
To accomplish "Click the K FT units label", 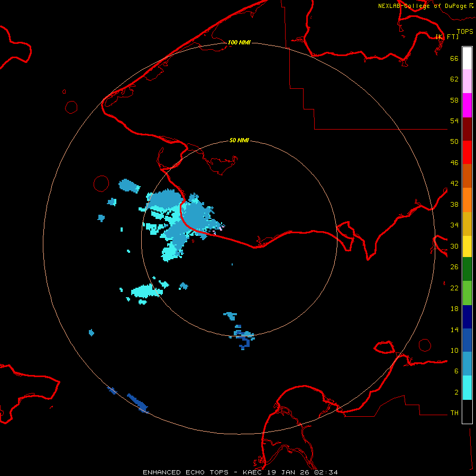I will [x=447, y=36].
